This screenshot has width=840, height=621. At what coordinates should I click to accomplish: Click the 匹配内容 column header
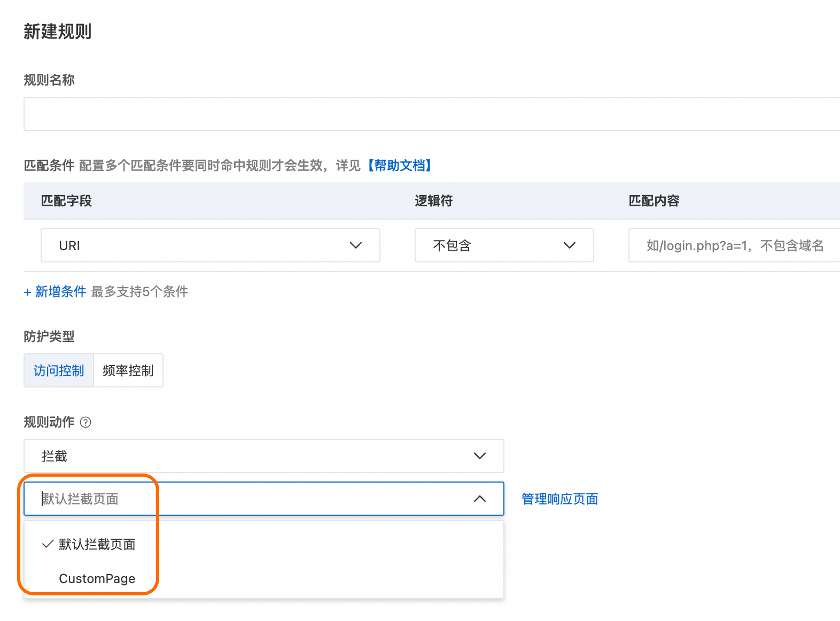654,201
